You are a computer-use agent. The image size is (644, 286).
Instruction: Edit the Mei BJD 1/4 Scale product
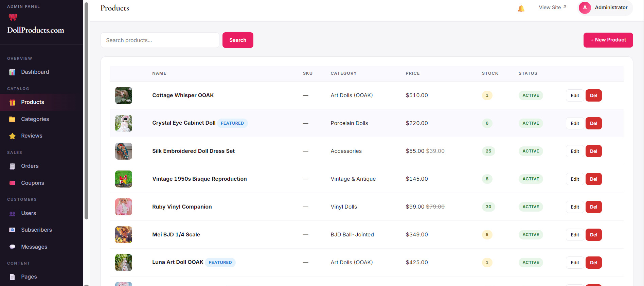click(575, 235)
